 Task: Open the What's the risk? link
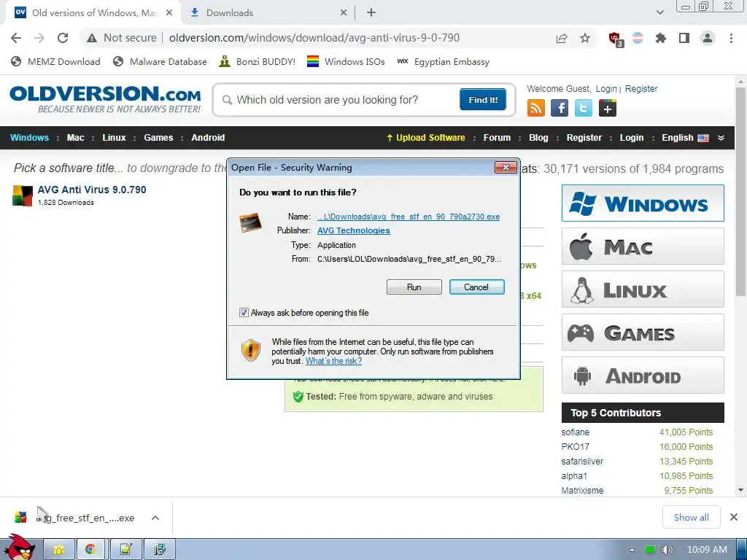(333, 361)
